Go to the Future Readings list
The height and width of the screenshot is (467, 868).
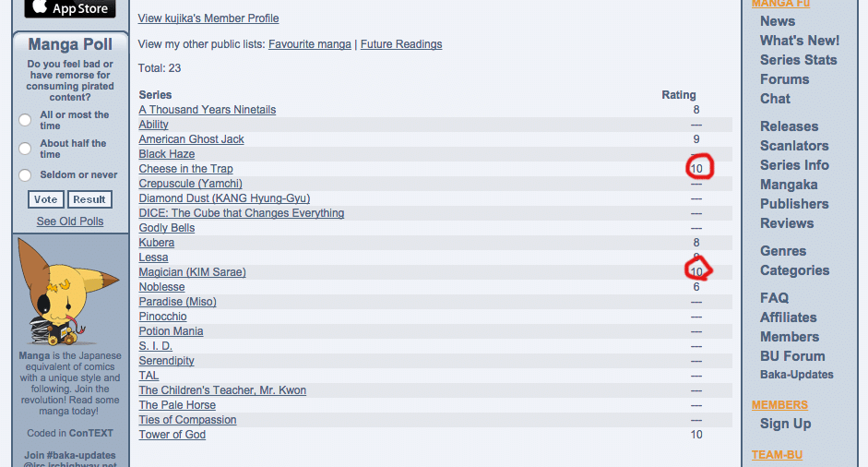pos(401,44)
